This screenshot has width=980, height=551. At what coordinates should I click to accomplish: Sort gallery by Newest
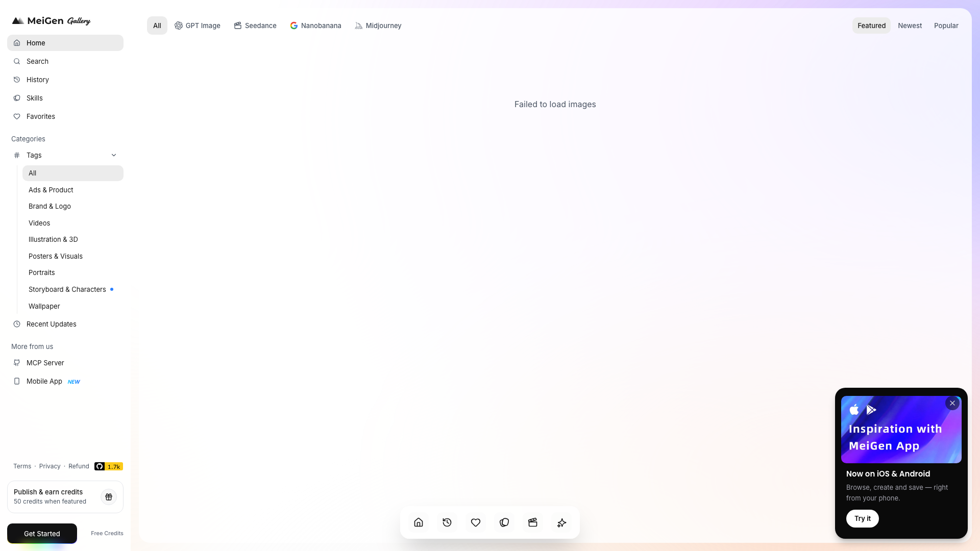tap(910, 26)
